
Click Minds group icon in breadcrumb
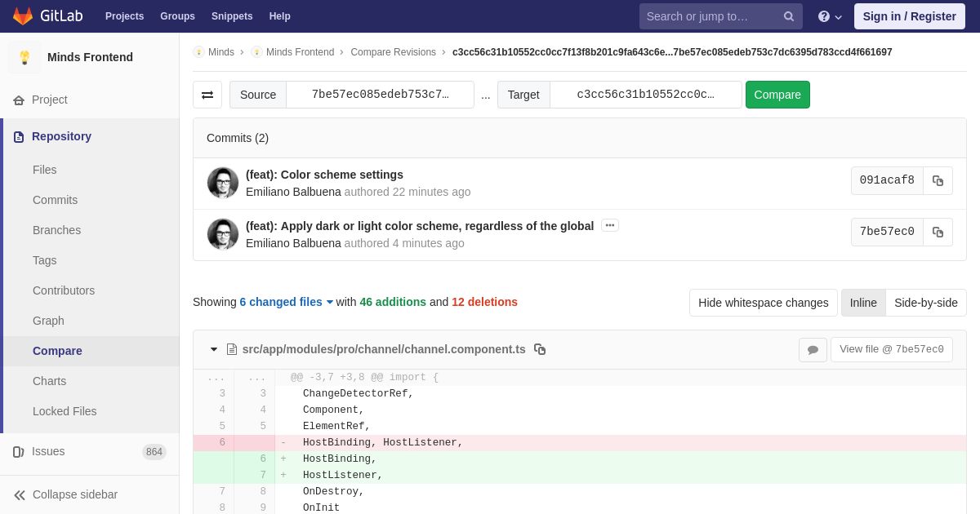[x=198, y=52]
